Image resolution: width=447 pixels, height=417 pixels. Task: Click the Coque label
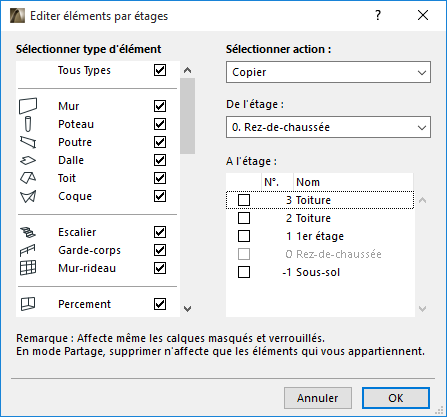[75, 196]
